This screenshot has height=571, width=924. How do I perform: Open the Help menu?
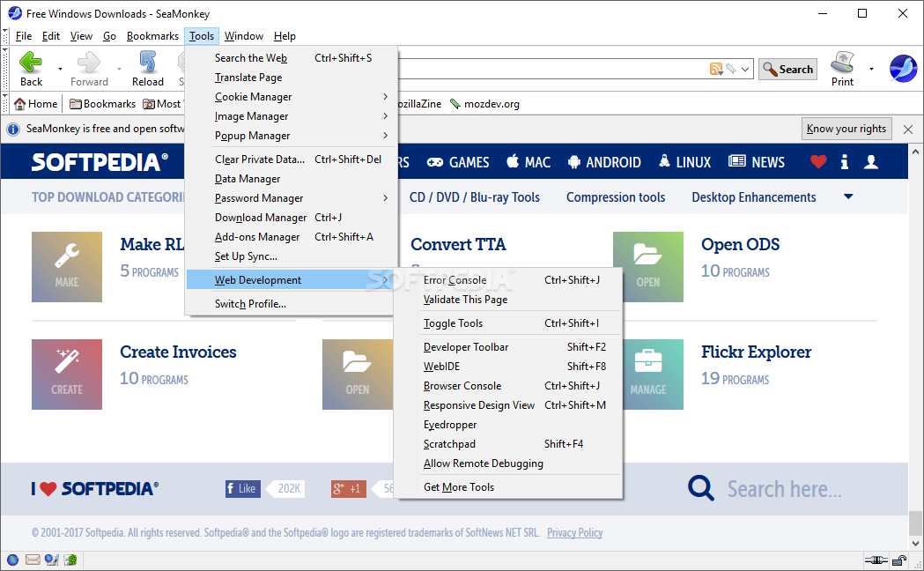point(285,36)
